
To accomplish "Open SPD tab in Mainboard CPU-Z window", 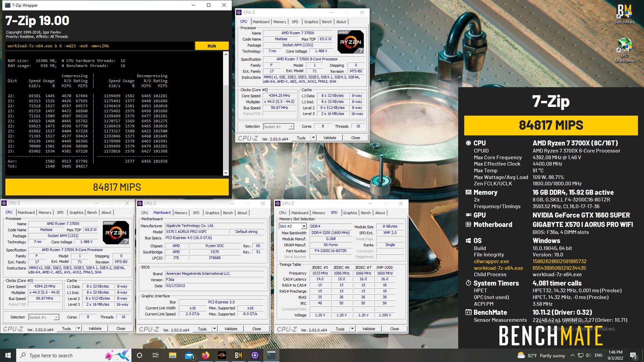I will [196, 213].
